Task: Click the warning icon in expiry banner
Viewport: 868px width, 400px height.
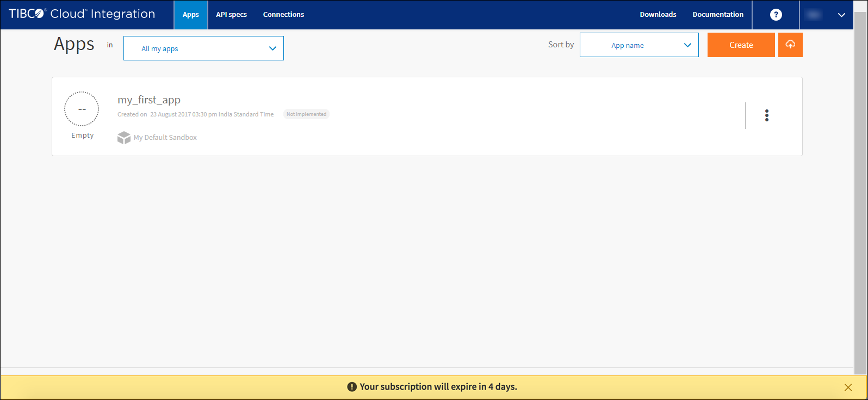Action: pos(352,387)
